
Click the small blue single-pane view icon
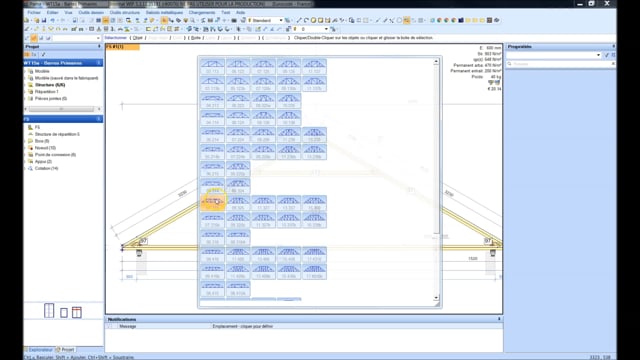[x=64, y=313]
